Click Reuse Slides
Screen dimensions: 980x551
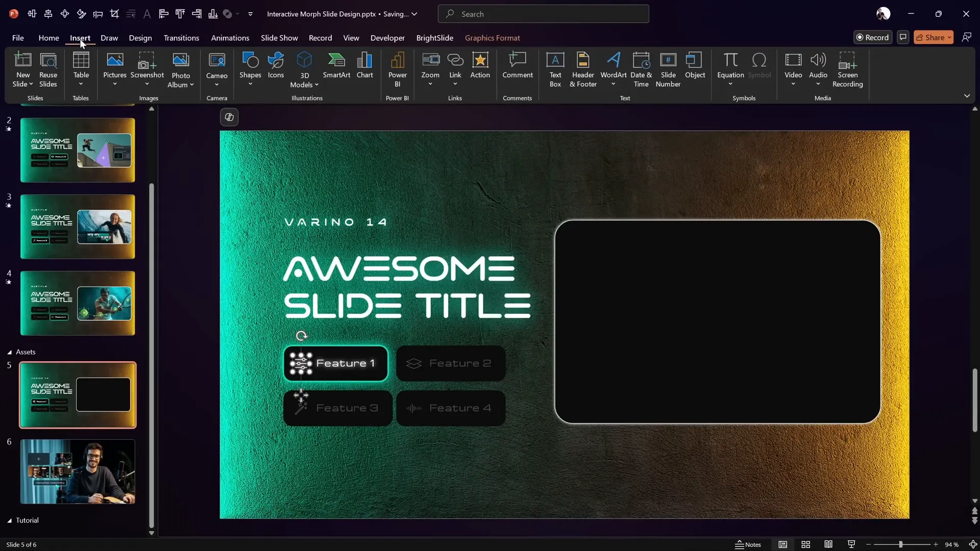click(x=48, y=70)
